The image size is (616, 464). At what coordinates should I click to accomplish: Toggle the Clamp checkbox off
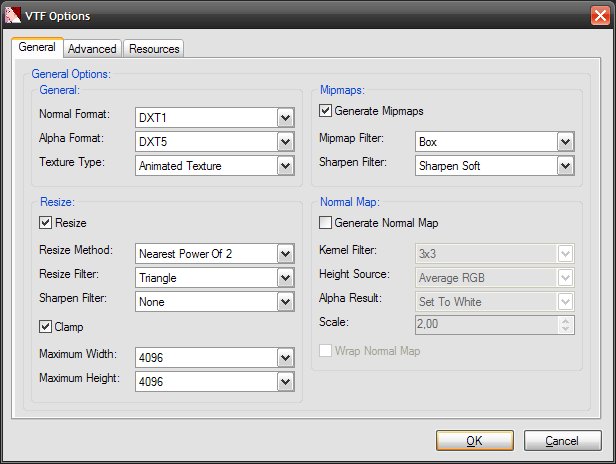click(45, 327)
